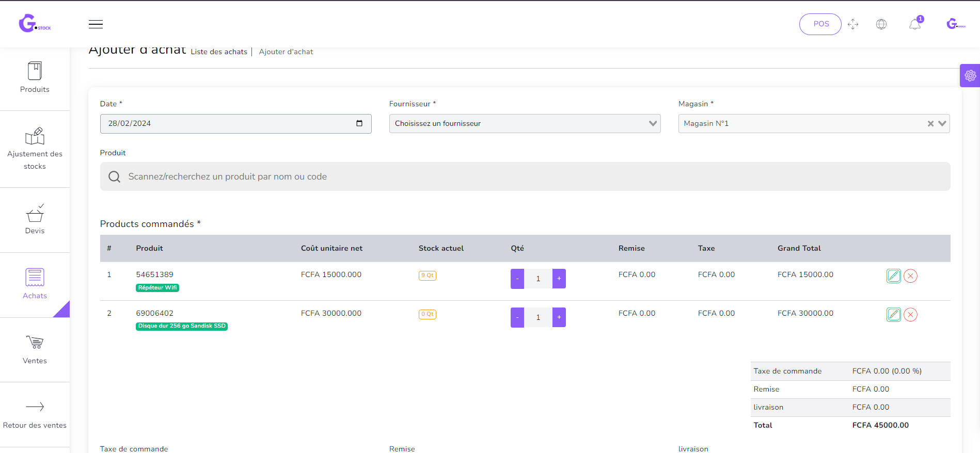Image resolution: width=980 pixels, height=453 pixels.
Task: Click the POS button
Action: pyautogui.click(x=820, y=24)
